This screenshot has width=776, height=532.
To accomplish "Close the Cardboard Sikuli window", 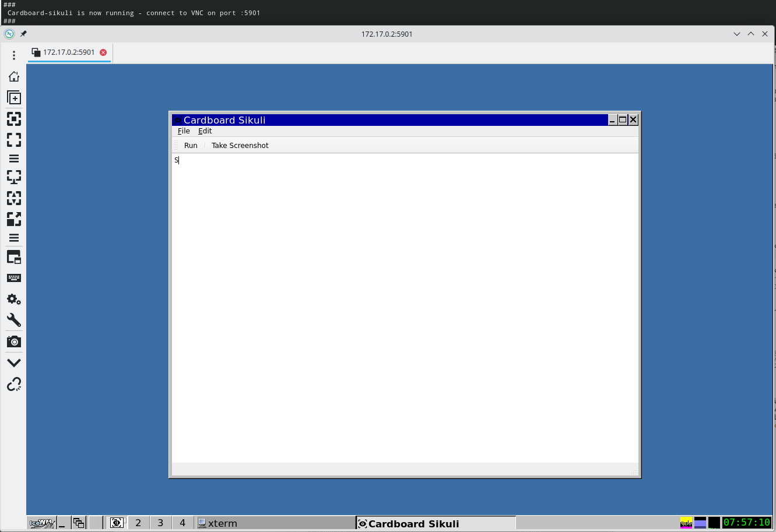I will pyautogui.click(x=633, y=120).
